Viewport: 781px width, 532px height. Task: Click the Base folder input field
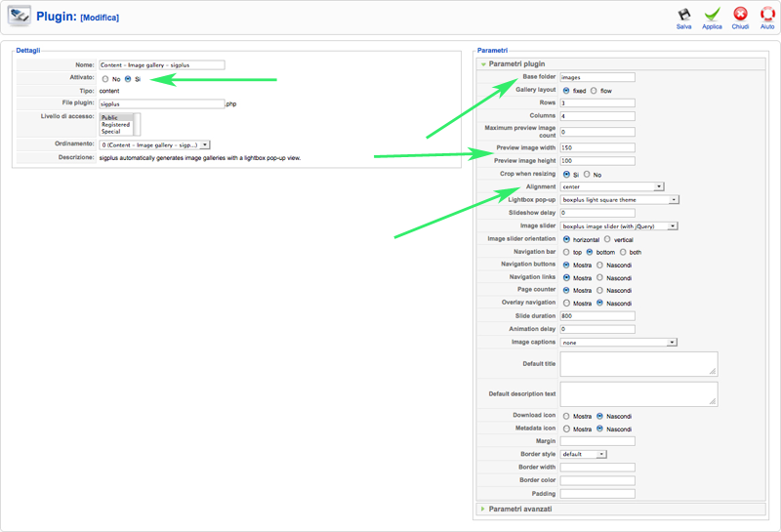click(597, 77)
